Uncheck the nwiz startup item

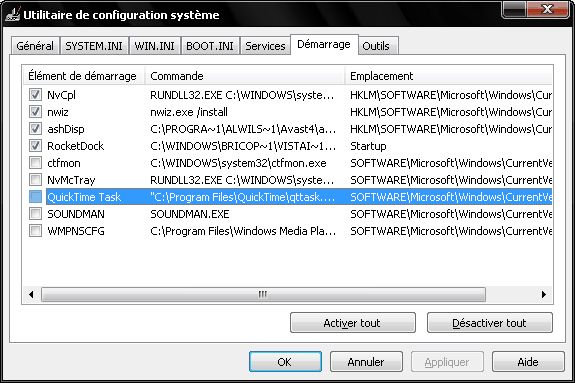pyautogui.click(x=35, y=112)
